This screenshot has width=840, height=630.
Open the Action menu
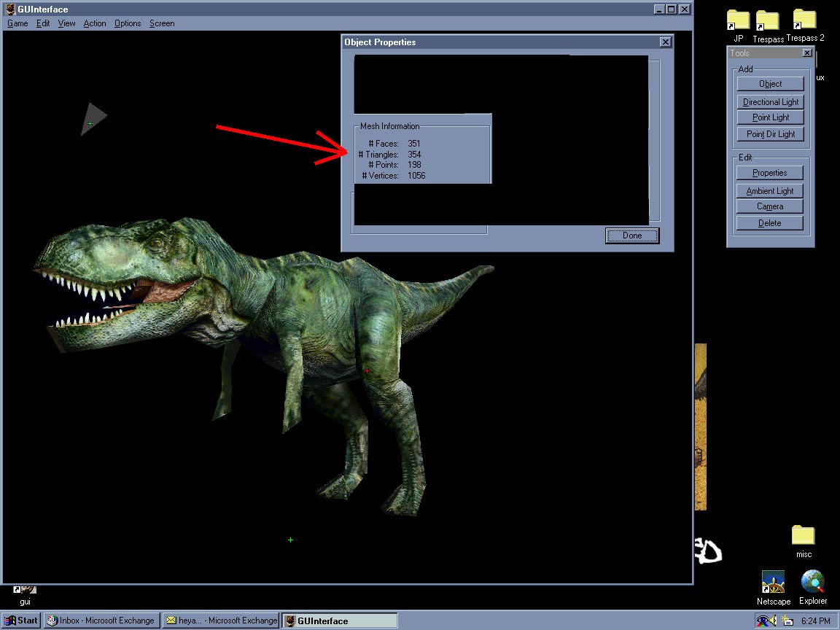(95, 23)
